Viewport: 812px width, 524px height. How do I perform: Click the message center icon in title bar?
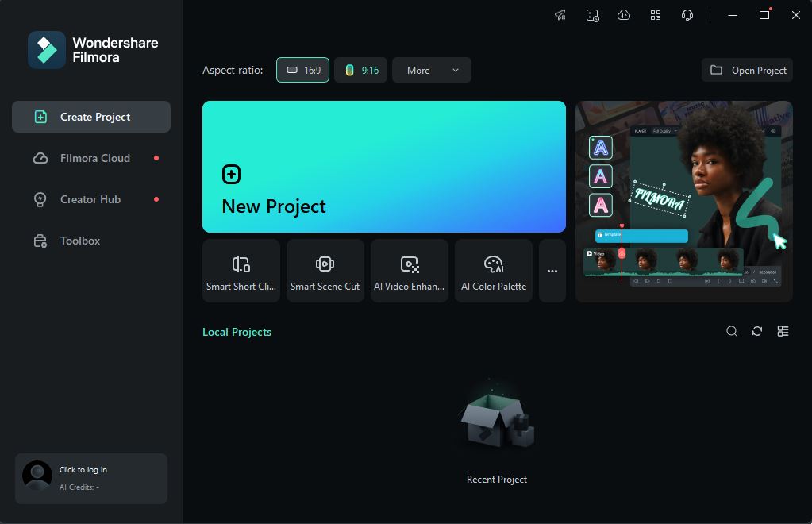point(592,15)
